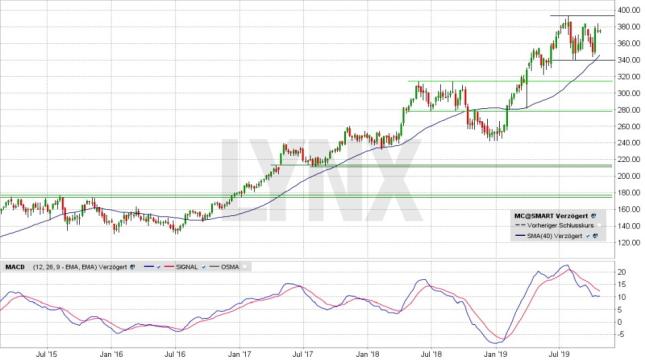This screenshot has width=645, height=363.
Task: Click the 220.00 price axis label
Action: point(629,160)
